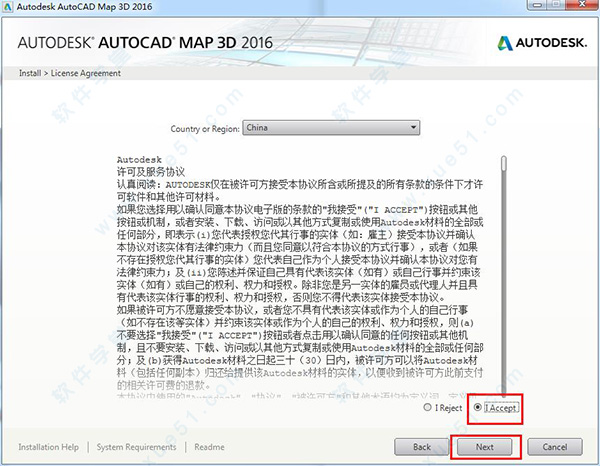The height and width of the screenshot is (466, 600).
Task: Open the Installation Help link
Action: click(49, 447)
